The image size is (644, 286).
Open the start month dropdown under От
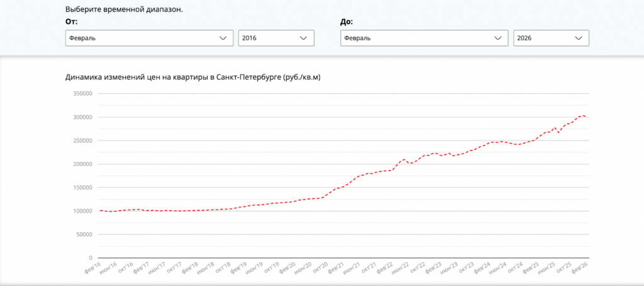pyautogui.click(x=148, y=38)
